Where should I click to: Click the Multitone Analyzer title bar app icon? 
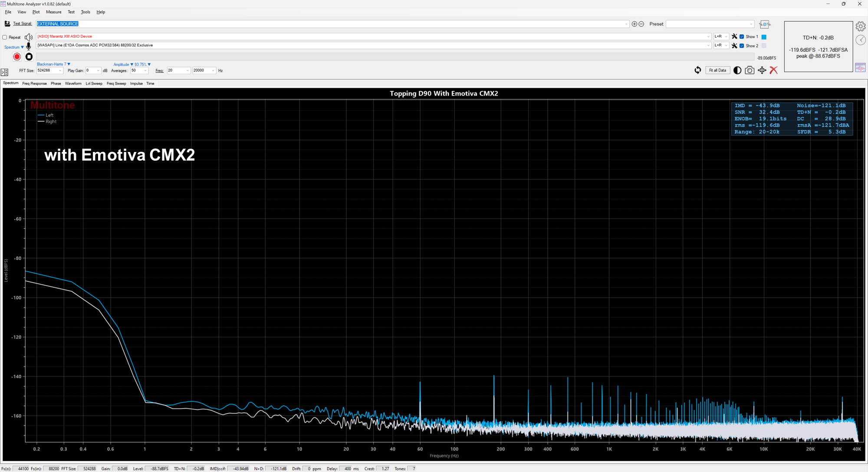3,4
